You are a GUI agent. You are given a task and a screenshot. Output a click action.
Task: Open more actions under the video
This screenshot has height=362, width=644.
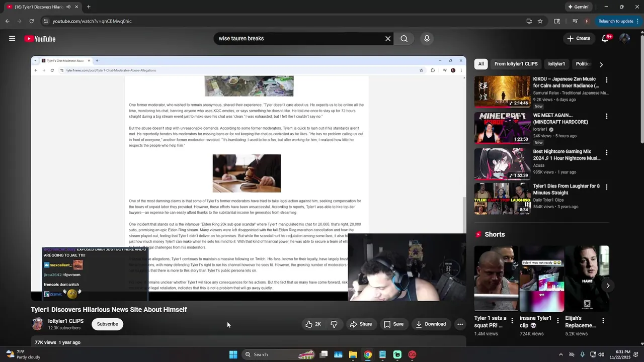click(460, 324)
